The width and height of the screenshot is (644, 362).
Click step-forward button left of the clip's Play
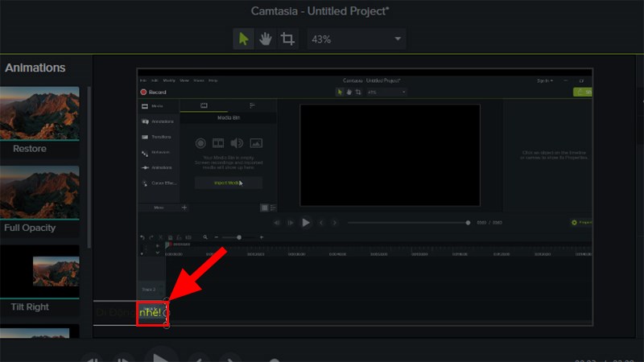tap(291, 223)
